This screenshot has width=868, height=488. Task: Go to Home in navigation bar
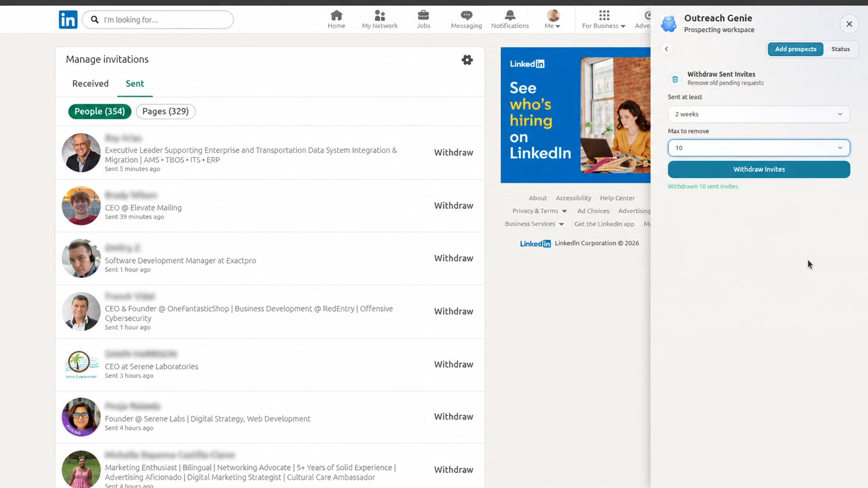coord(336,20)
